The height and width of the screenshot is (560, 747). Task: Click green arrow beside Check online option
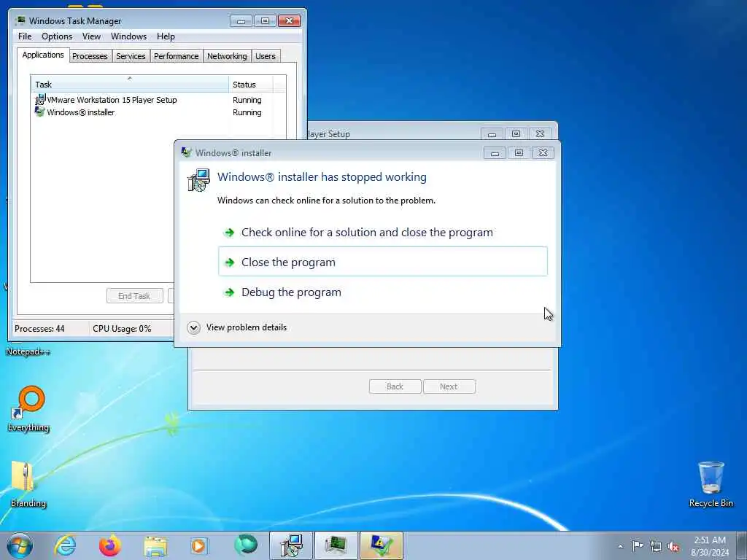230,233
